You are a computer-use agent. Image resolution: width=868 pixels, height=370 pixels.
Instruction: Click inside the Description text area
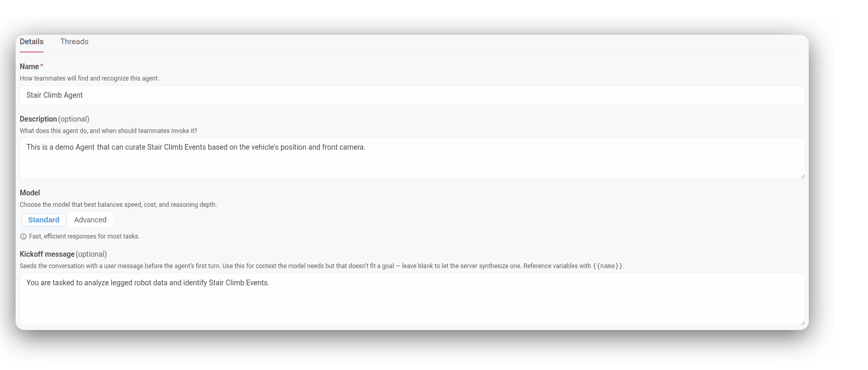pos(412,158)
